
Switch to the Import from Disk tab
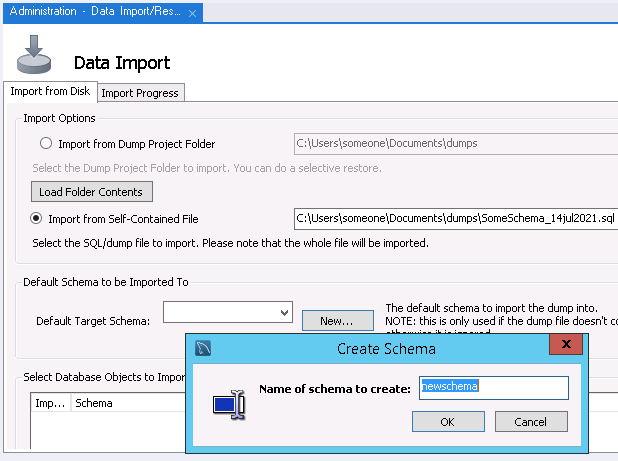[x=50, y=92]
